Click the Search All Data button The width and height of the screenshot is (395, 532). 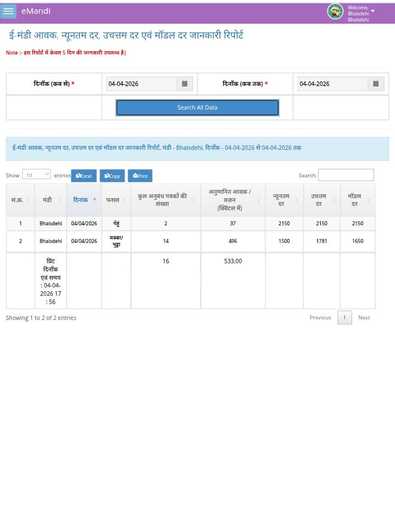[x=197, y=107]
